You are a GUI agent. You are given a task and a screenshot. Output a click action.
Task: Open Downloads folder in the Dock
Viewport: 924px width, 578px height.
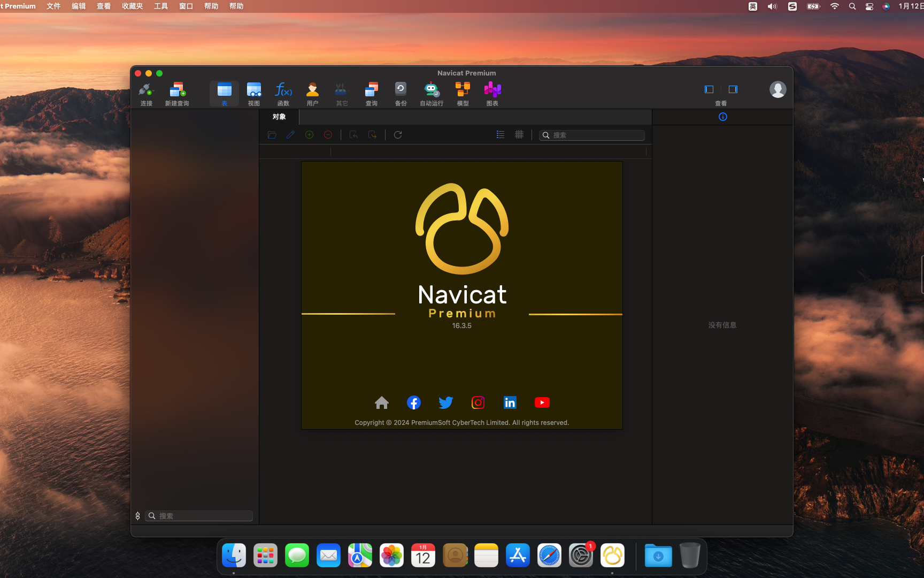[658, 556]
